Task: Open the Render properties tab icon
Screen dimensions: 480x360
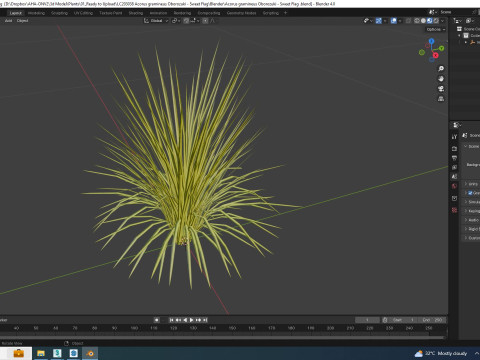Action: [x=454, y=148]
